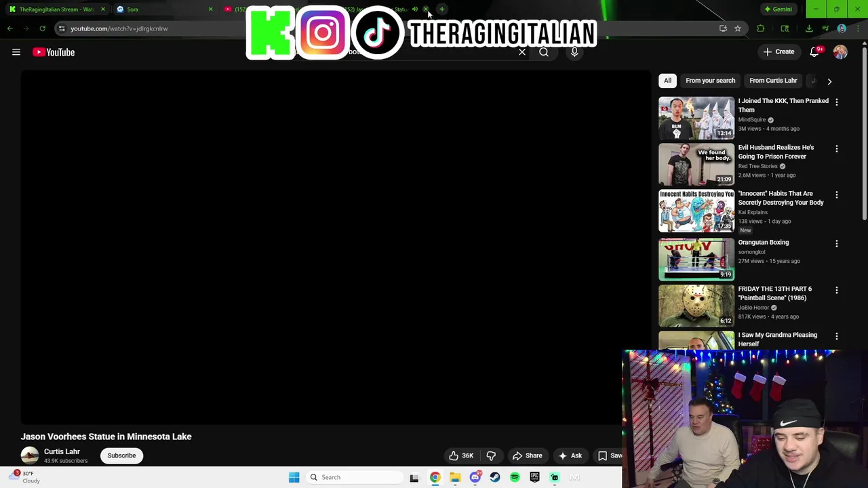Open options for Evil Husband video
Viewport: 868px width, 488px height.
[836, 148]
